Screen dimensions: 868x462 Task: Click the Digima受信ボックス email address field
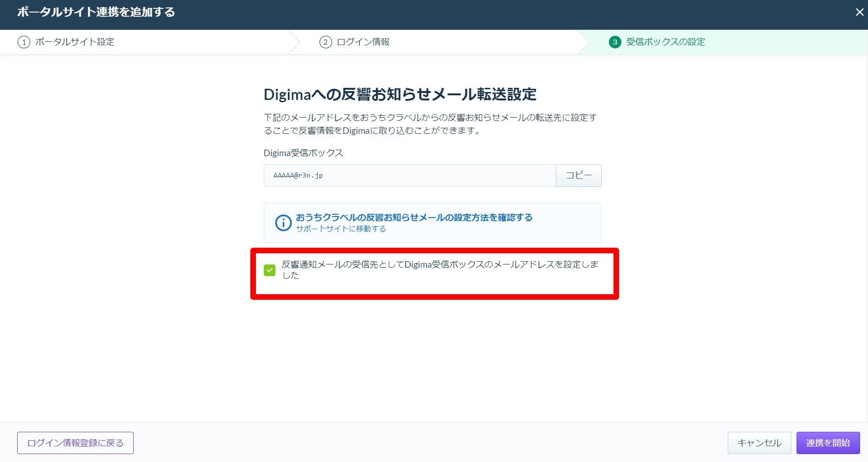[410, 176]
